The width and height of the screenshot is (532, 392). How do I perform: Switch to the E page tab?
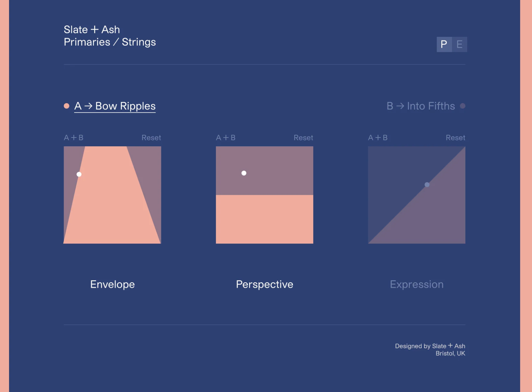pos(459,44)
